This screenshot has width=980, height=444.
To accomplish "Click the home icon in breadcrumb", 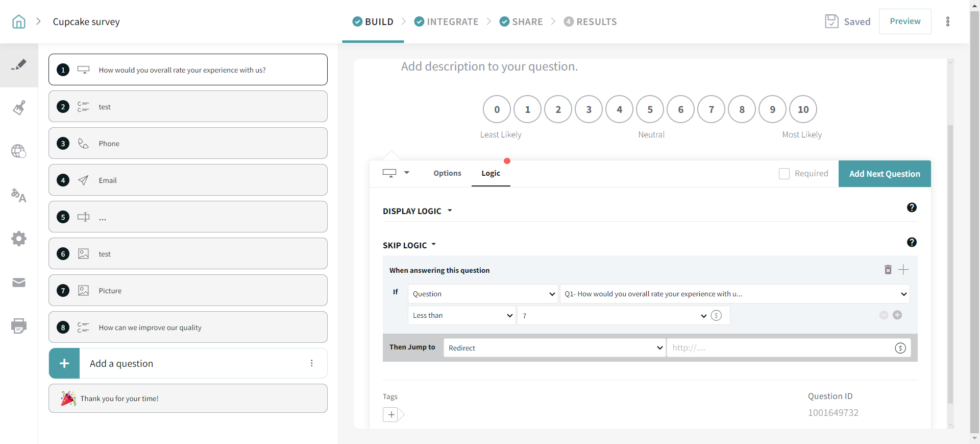I will tap(19, 21).
